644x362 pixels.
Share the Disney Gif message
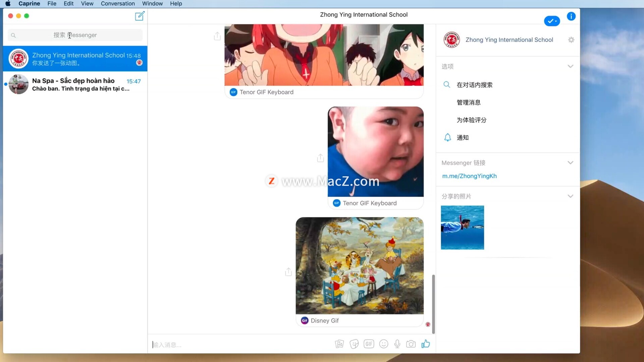[x=288, y=272]
